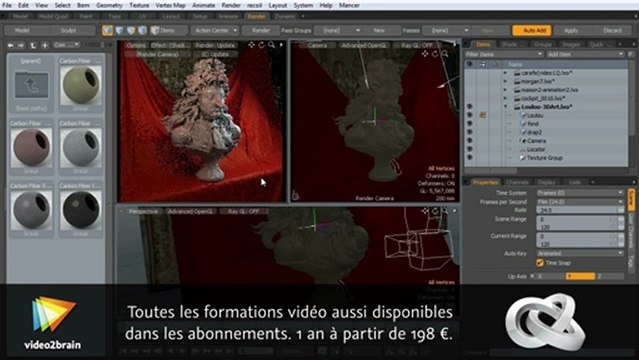The width and height of the screenshot is (639, 360).
Task: Click the lock icon beside Loulou item
Action: click(483, 115)
